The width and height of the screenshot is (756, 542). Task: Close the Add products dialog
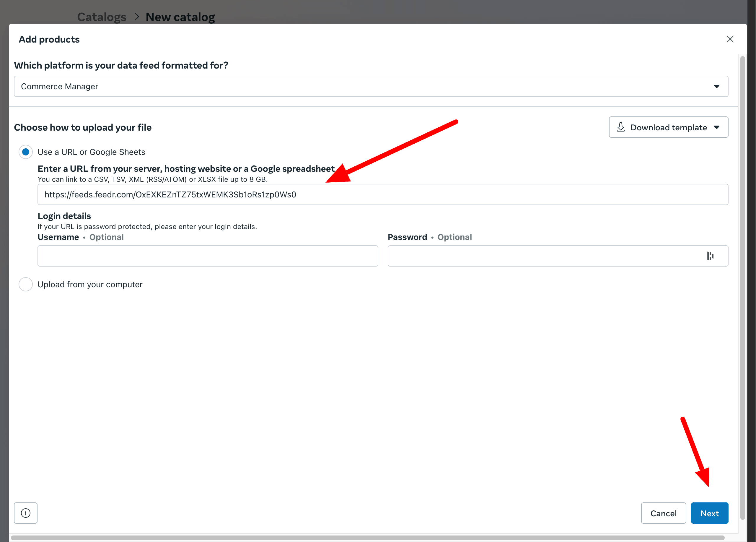point(730,39)
